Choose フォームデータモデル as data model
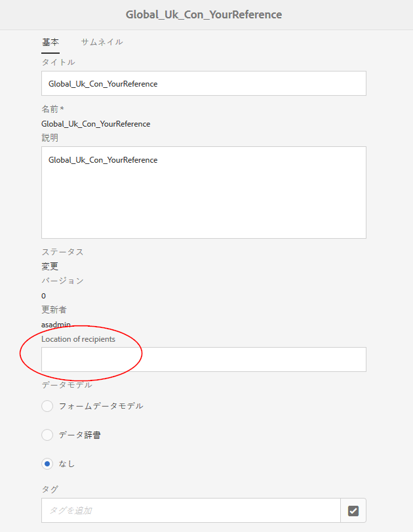 47,406
